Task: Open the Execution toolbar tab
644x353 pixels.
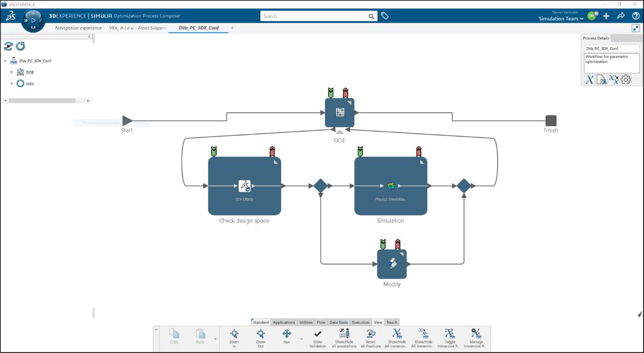Action: (x=361, y=322)
